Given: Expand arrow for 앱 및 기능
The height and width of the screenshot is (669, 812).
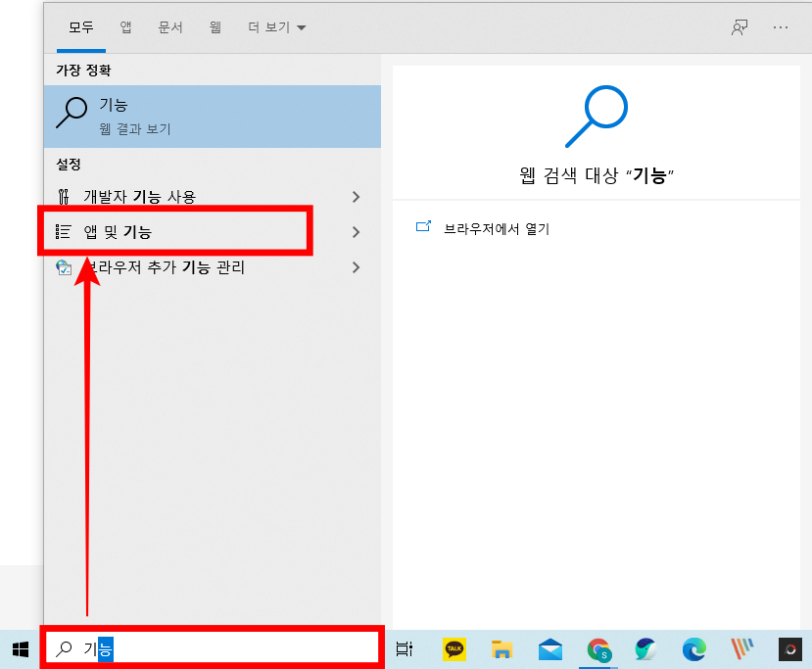Looking at the screenshot, I should coord(356,232).
